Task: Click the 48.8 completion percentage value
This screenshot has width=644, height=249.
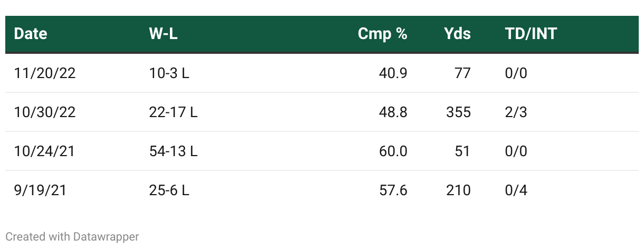Action: point(393,112)
